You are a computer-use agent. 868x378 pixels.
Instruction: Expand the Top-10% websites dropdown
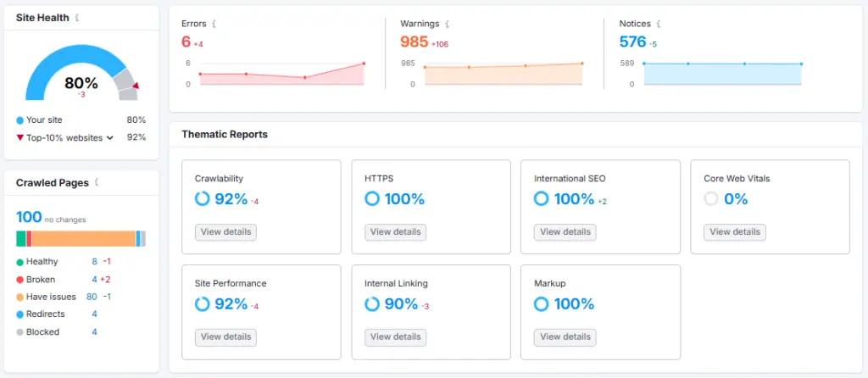(x=109, y=137)
